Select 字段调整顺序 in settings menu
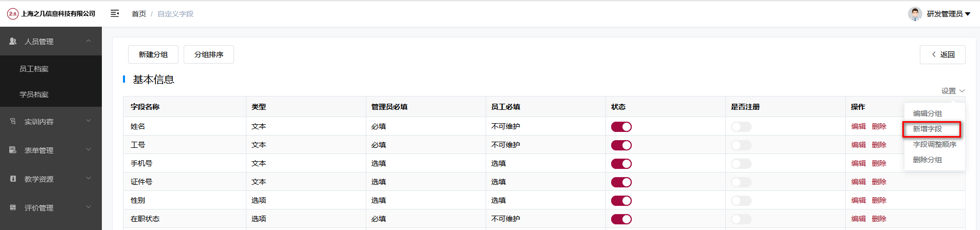This screenshot has height=230, width=980. click(x=934, y=144)
